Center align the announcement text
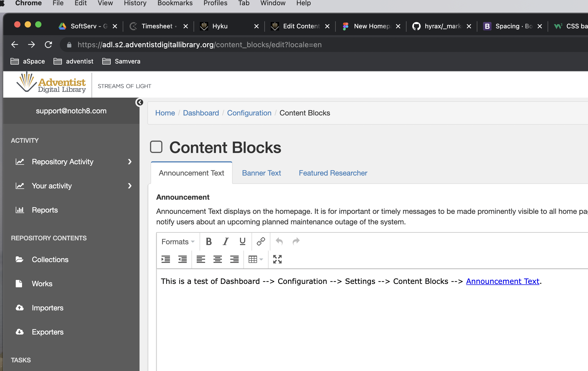This screenshot has height=371, width=588. pos(217,259)
